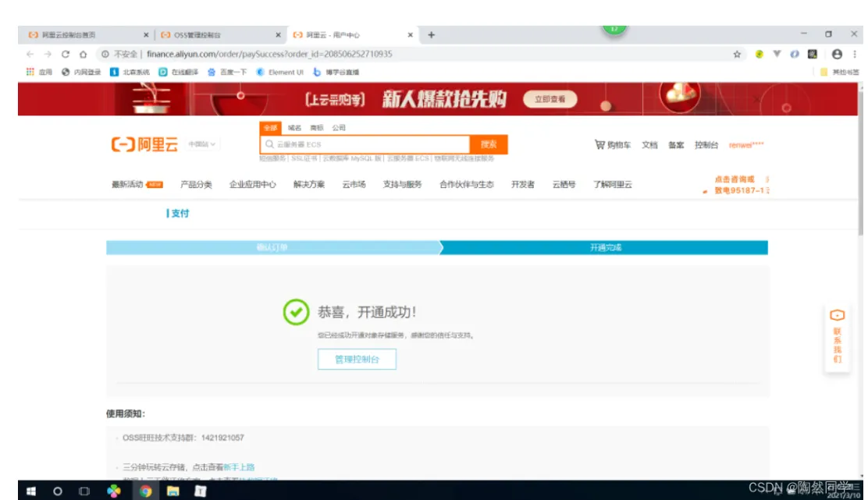Screen dimensions: 868x500
Task: Open the 北森系统 bookmark
Action: click(130, 72)
